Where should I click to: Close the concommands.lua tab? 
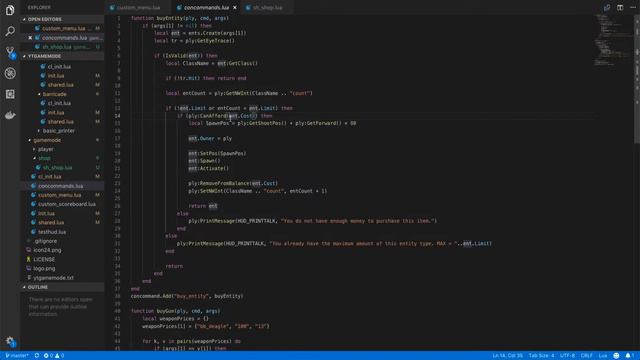(235, 7)
